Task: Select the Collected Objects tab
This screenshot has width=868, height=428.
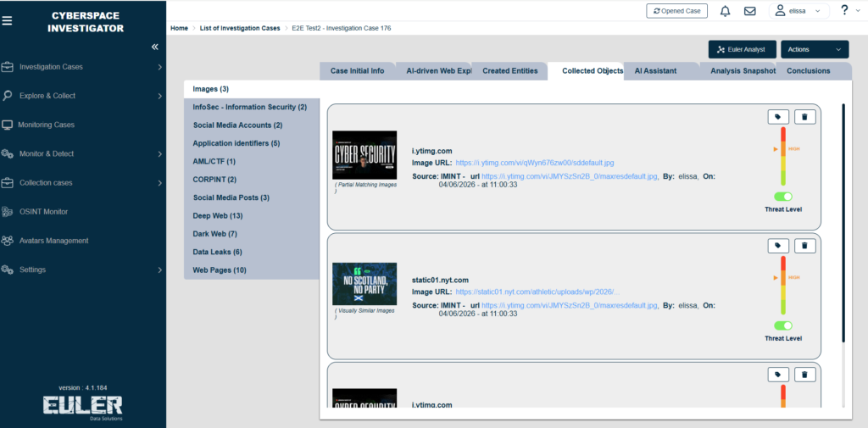Action: coord(587,71)
